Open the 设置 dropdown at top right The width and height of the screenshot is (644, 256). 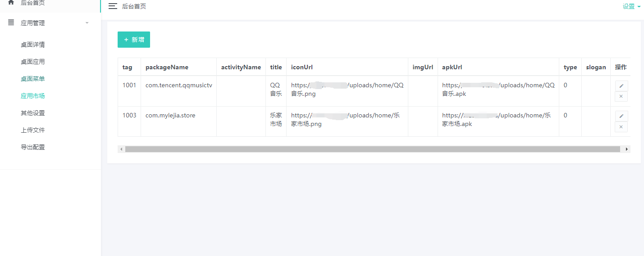click(631, 6)
